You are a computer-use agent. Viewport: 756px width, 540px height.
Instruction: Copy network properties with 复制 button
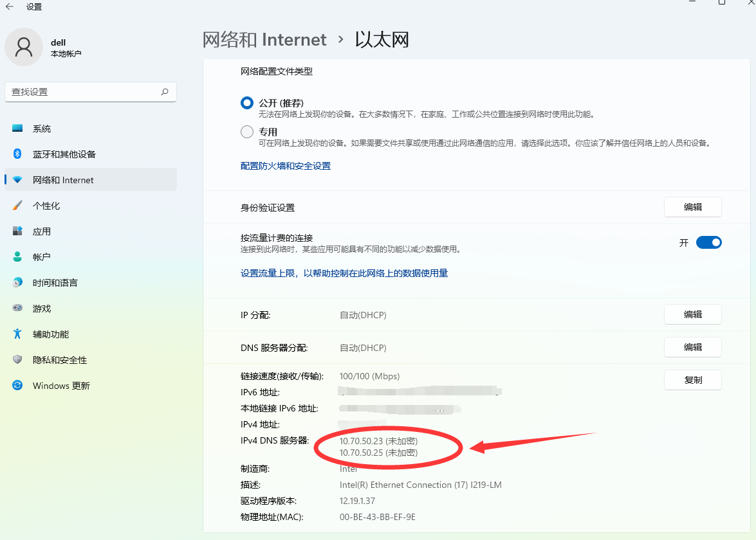692,380
